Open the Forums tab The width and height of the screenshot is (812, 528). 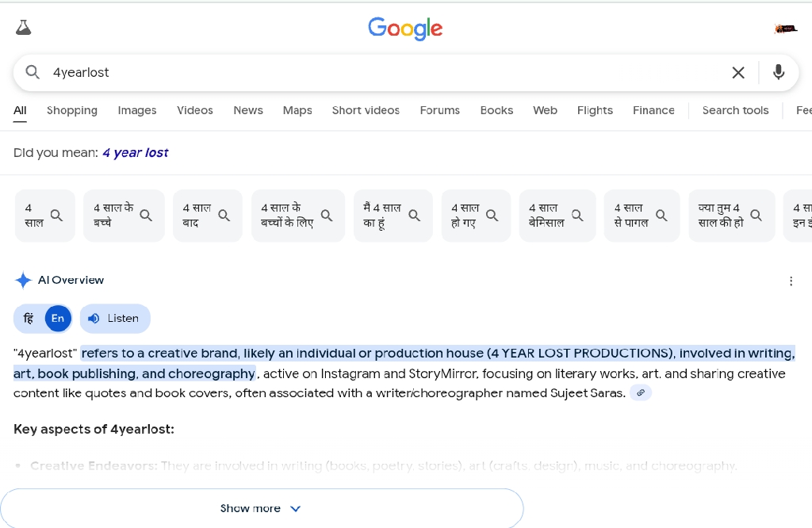coord(439,110)
